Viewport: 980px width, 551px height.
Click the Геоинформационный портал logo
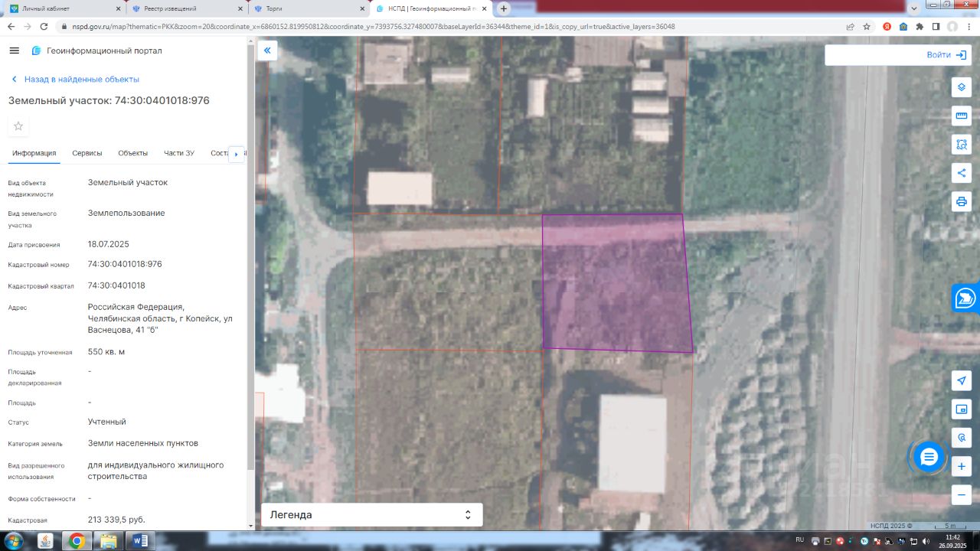tap(96, 51)
